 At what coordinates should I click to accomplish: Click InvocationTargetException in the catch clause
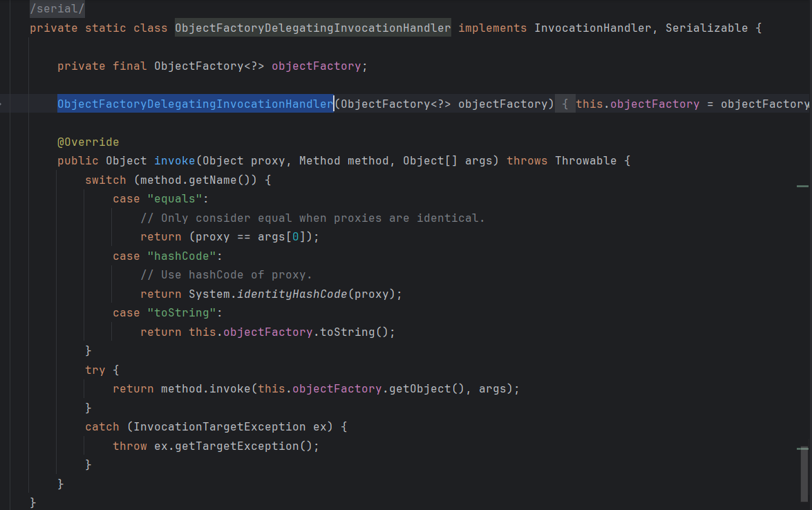(x=219, y=427)
